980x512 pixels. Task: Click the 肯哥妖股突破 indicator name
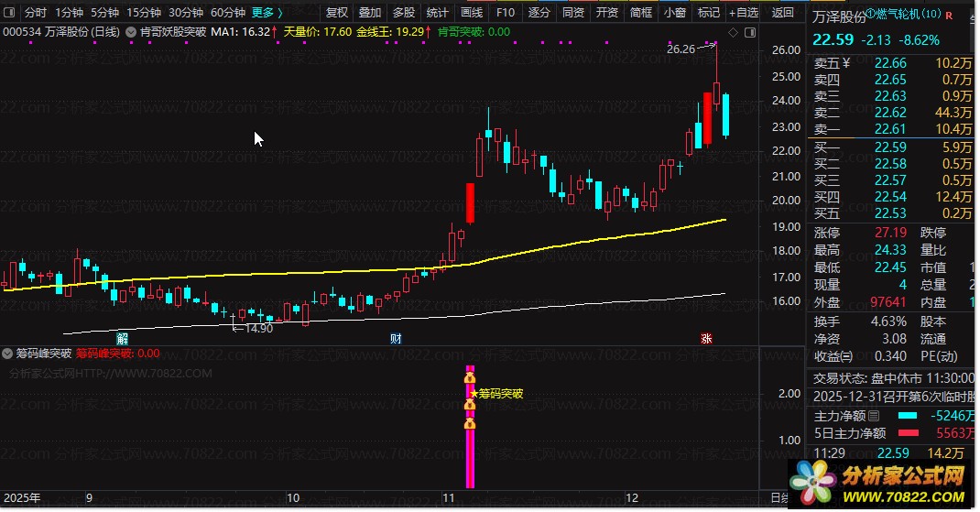coord(173,32)
